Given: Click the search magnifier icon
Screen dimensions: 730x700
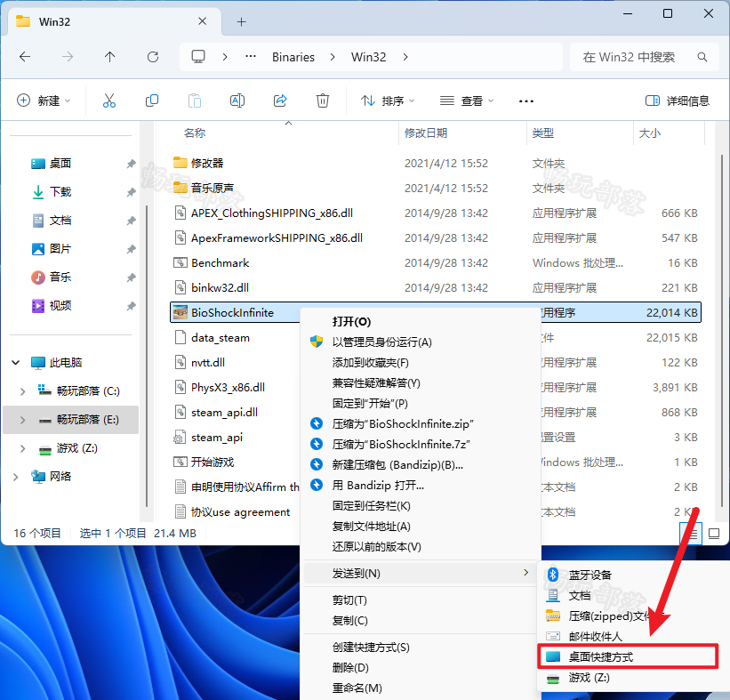Looking at the screenshot, I should coord(702,57).
